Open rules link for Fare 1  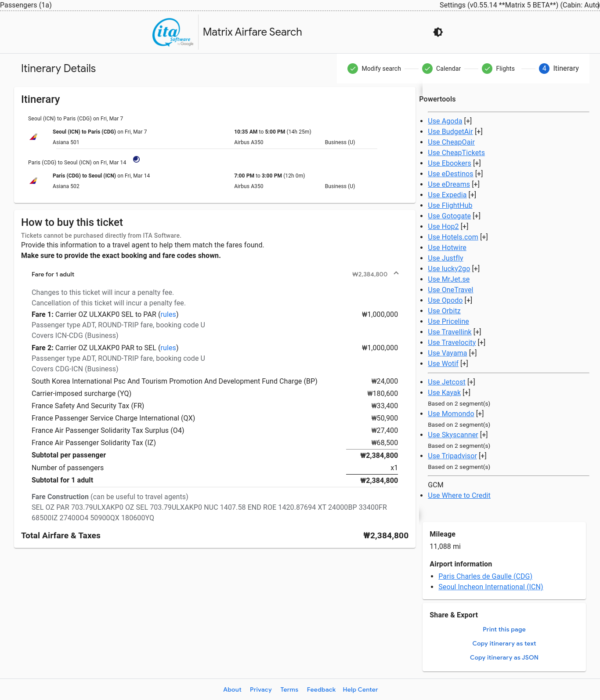click(168, 315)
